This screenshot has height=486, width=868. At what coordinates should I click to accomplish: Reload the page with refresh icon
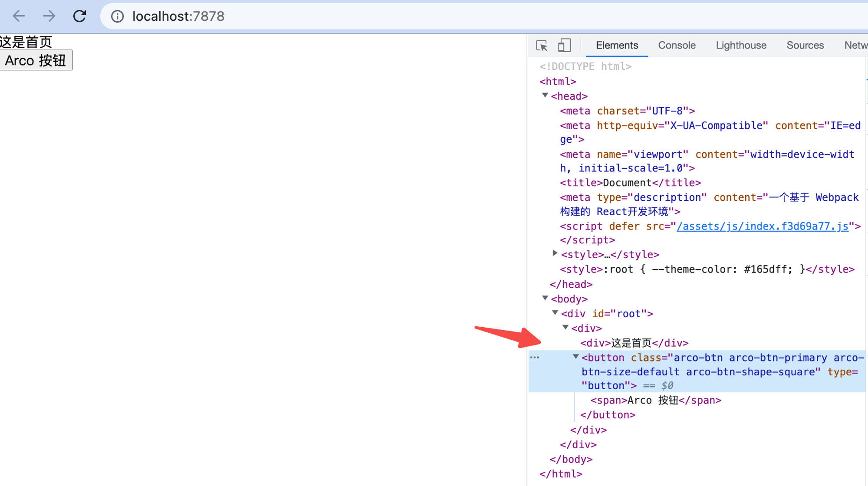(79, 16)
